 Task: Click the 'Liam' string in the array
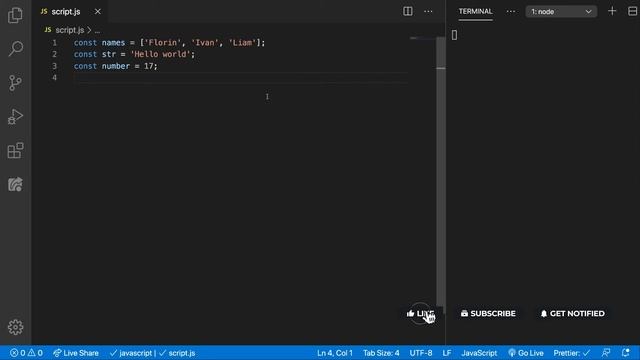tap(242, 42)
